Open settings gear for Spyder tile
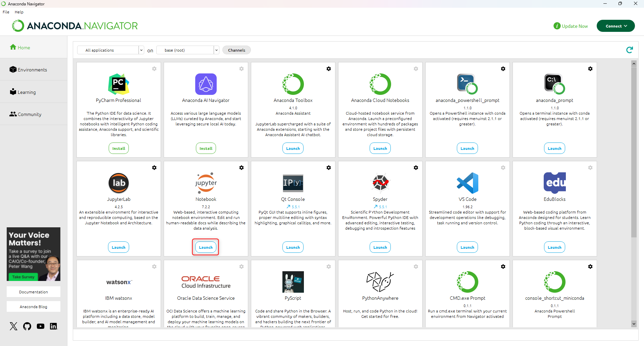 pos(416,168)
